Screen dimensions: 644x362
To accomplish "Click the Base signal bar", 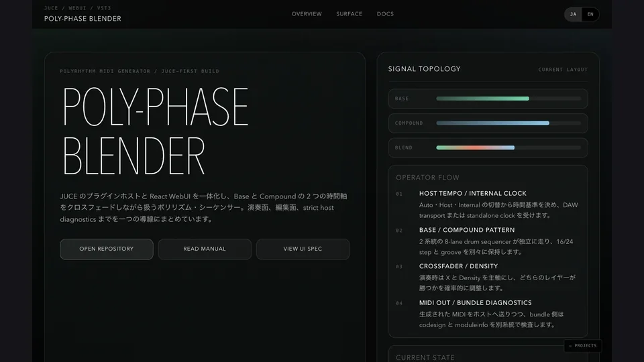I will pyautogui.click(x=508, y=99).
